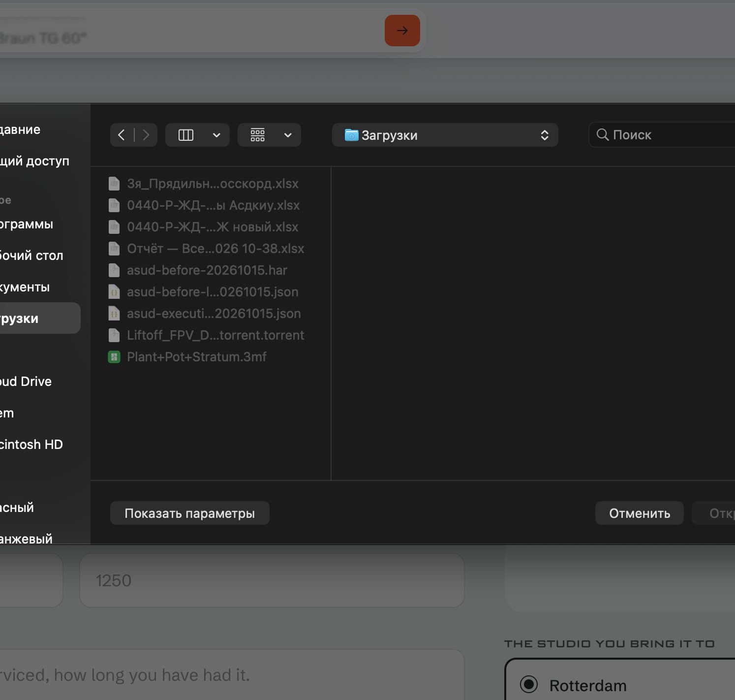Open Документы in the sidebar
The image size is (735, 700).
click(25, 287)
